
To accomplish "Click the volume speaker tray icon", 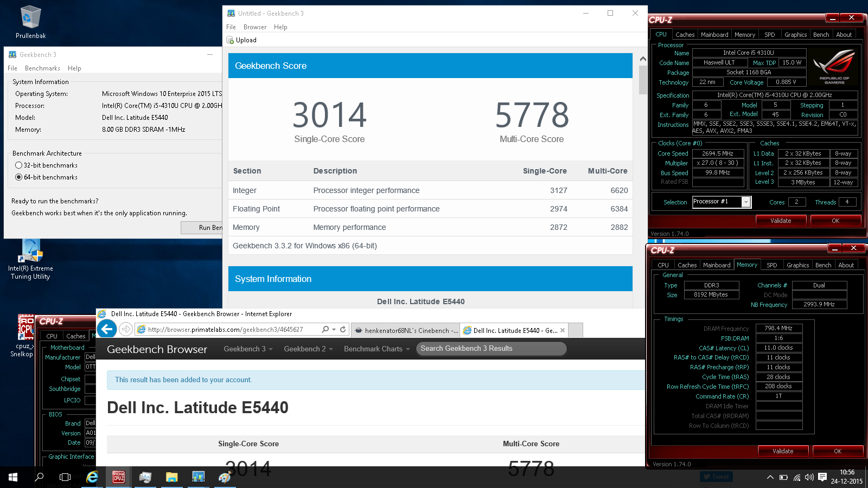I will (809, 477).
